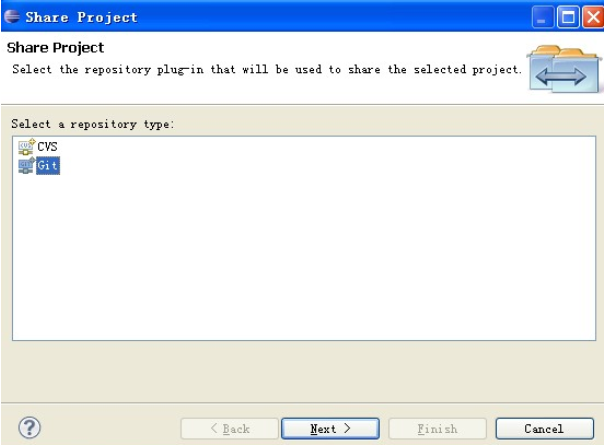This screenshot has height=445, width=604.
Task: Click the disabled Back button
Action: (230, 428)
